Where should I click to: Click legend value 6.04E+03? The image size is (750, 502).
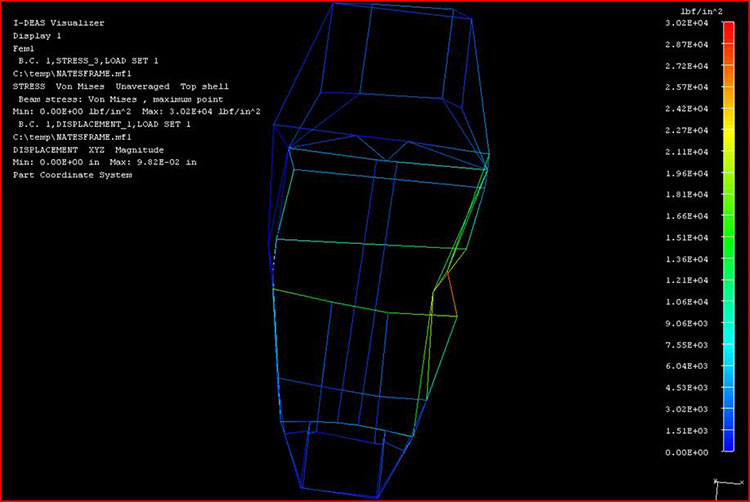point(686,366)
